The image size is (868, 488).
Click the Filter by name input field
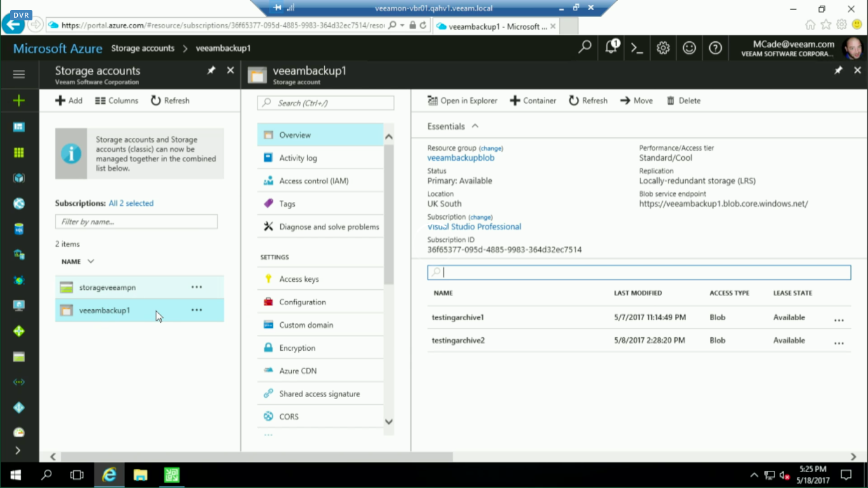136,222
